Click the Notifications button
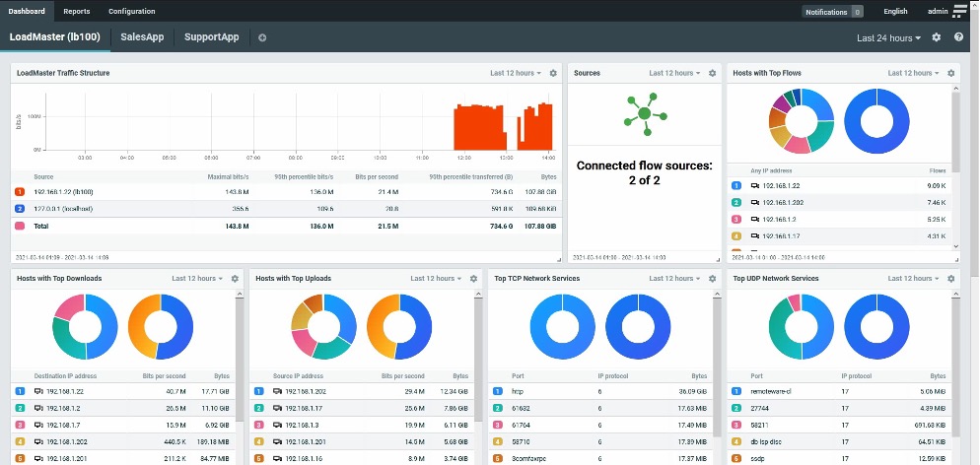 coord(833,12)
